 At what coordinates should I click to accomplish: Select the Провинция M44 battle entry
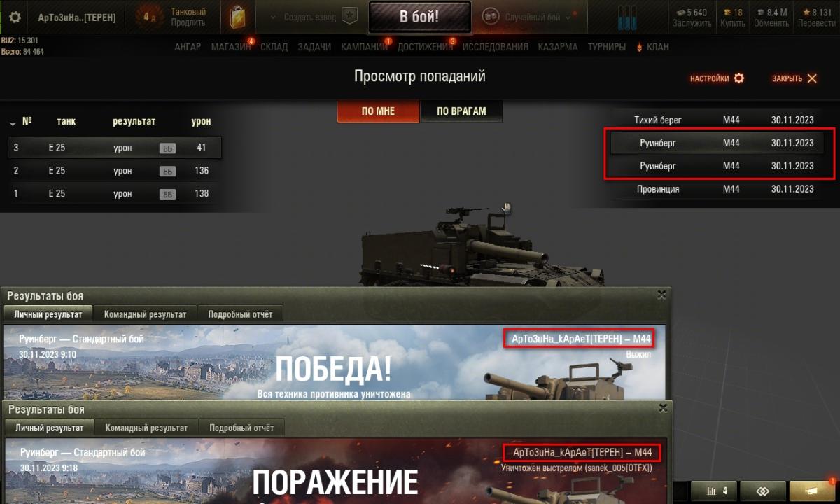pyautogui.click(x=723, y=189)
